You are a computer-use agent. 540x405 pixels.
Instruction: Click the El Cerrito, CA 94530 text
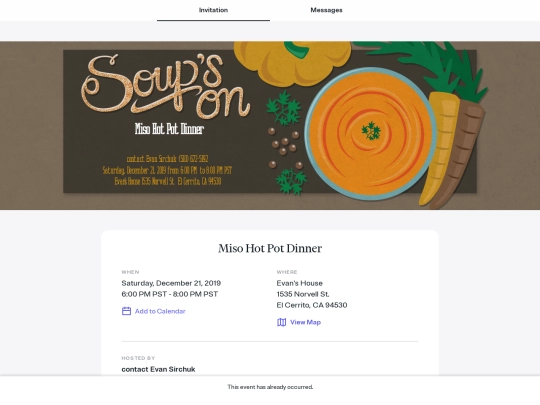coord(312,305)
